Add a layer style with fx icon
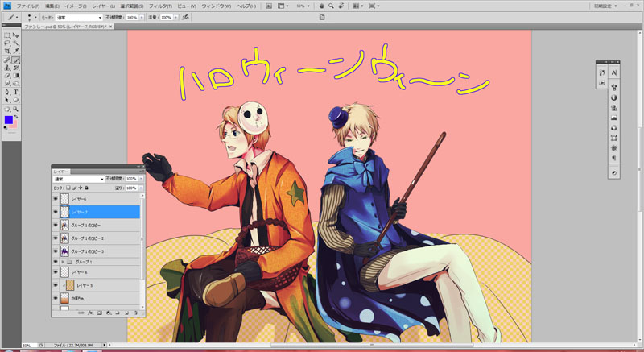Screen dimensions: 644x352 point(90,313)
